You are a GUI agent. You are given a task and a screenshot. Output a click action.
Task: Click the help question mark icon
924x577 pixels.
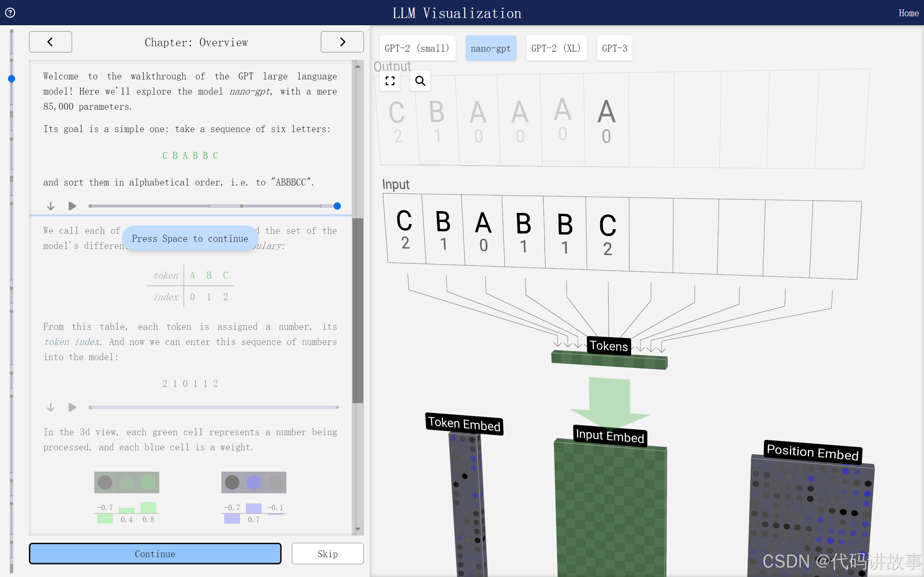(x=10, y=13)
